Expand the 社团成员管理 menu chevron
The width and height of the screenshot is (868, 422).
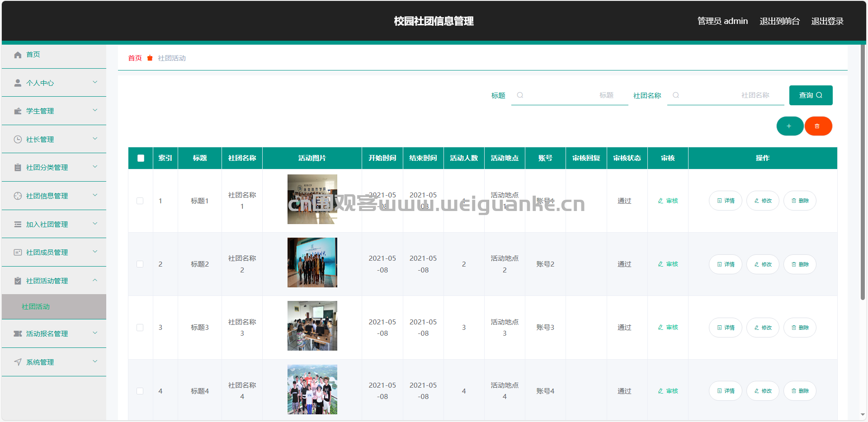(x=95, y=252)
